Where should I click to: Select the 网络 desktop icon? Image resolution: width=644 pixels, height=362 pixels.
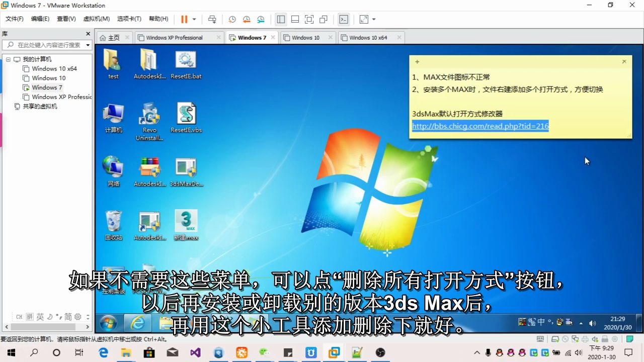113,171
